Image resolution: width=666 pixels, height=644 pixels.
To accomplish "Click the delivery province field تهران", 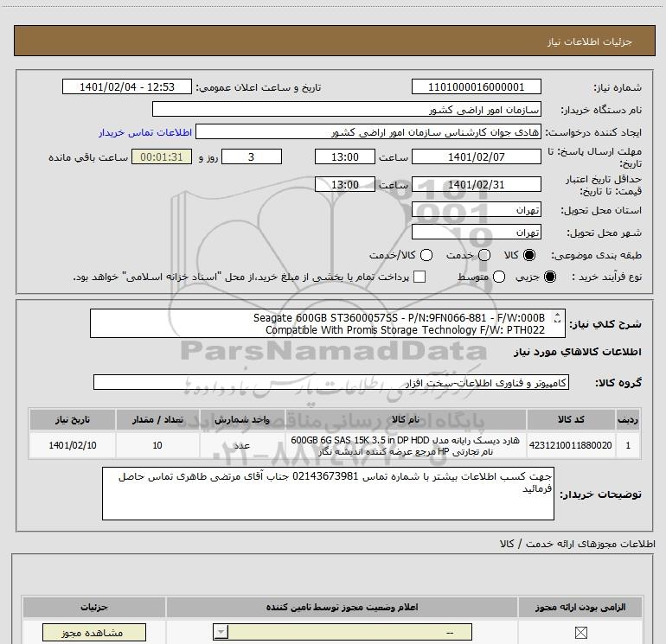I will click(476, 210).
